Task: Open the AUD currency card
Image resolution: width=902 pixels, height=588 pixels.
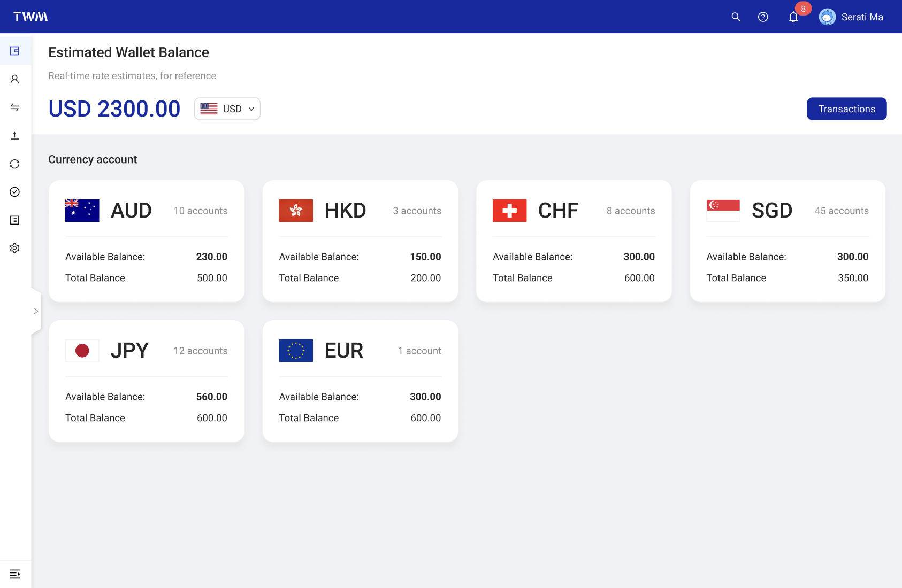Action: 147,241
